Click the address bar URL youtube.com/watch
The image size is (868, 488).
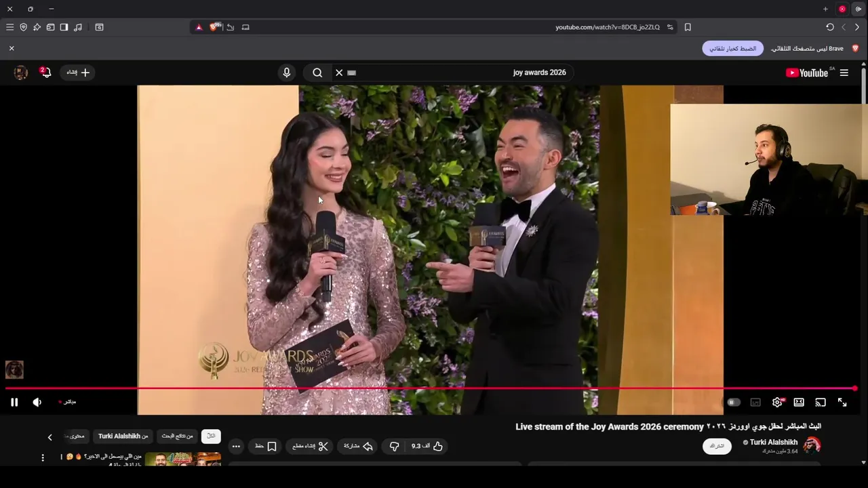point(607,27)
